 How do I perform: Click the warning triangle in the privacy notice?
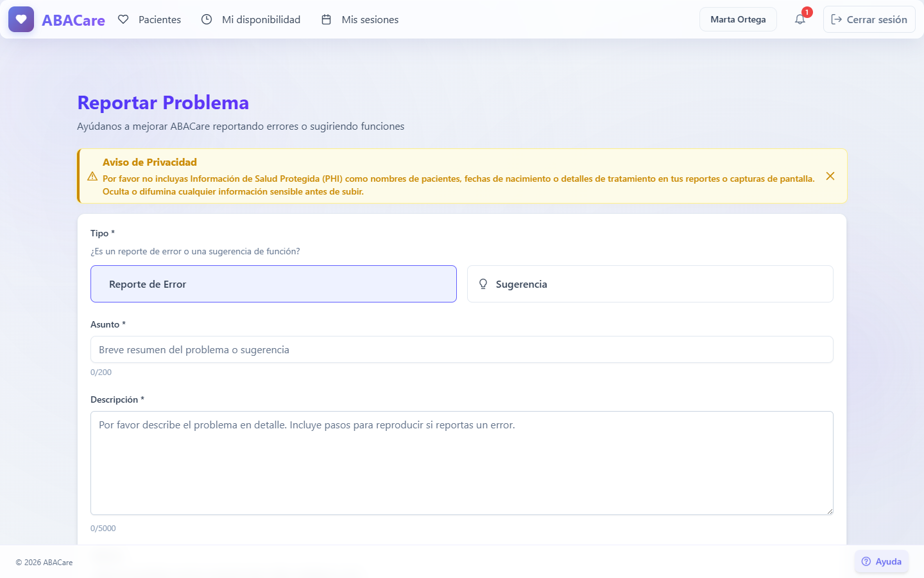click(x=92, y=176)
